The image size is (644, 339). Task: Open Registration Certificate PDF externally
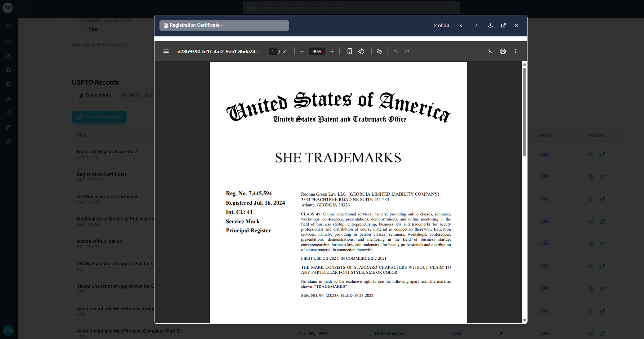(603, 177)
